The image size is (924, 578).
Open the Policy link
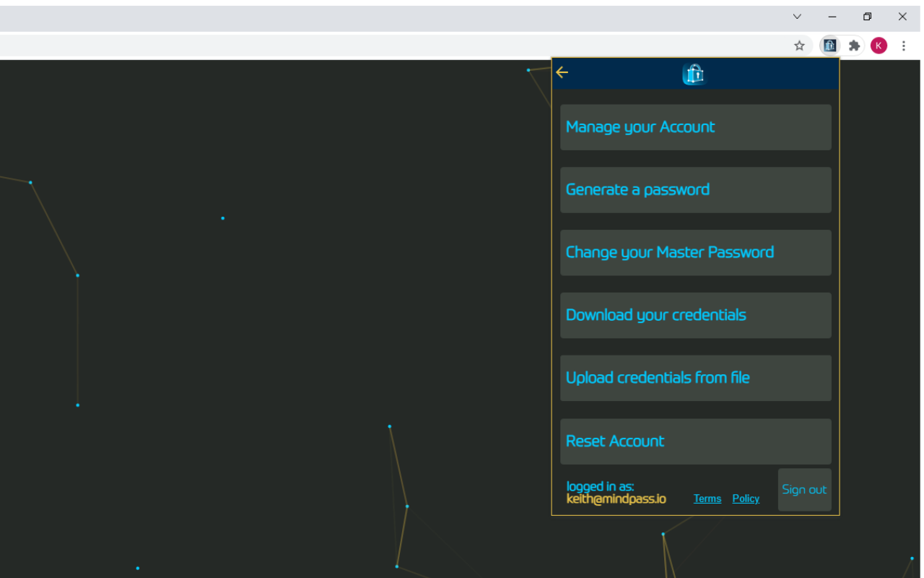tap(746, 499)
